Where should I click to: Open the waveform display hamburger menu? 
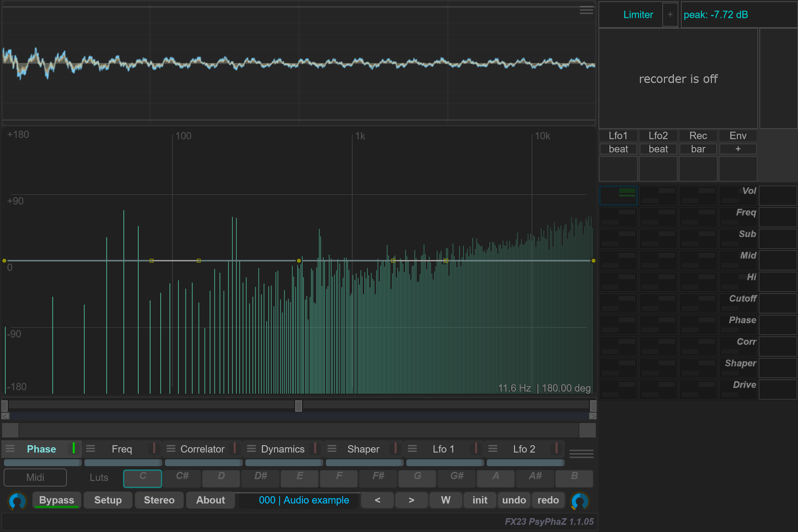tap(586, 11)
